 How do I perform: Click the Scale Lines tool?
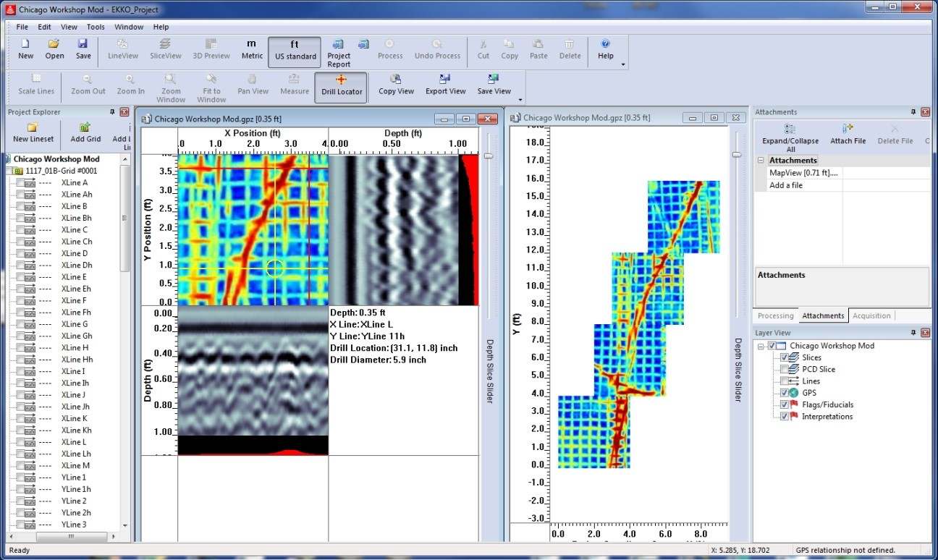(36, 85)
